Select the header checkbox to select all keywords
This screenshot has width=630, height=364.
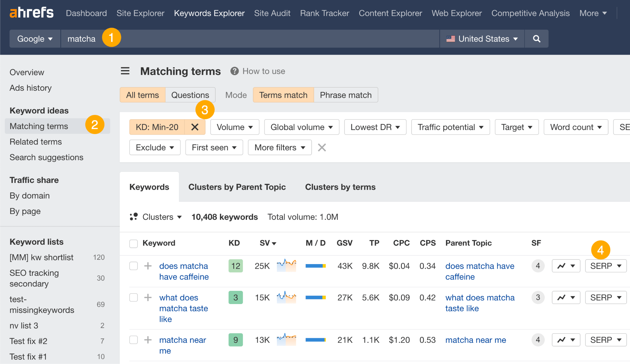pyautogui.click(x=134, y=243)
